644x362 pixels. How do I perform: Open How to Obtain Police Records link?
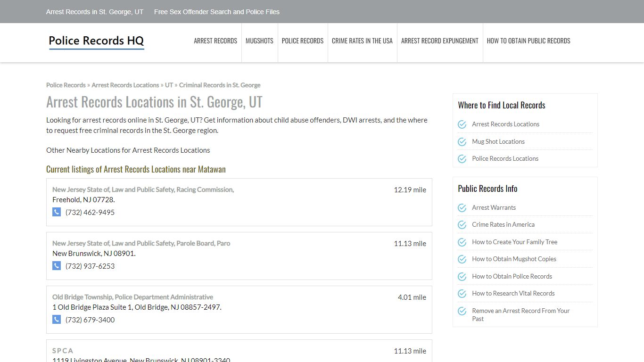click(x=512, y=277)
